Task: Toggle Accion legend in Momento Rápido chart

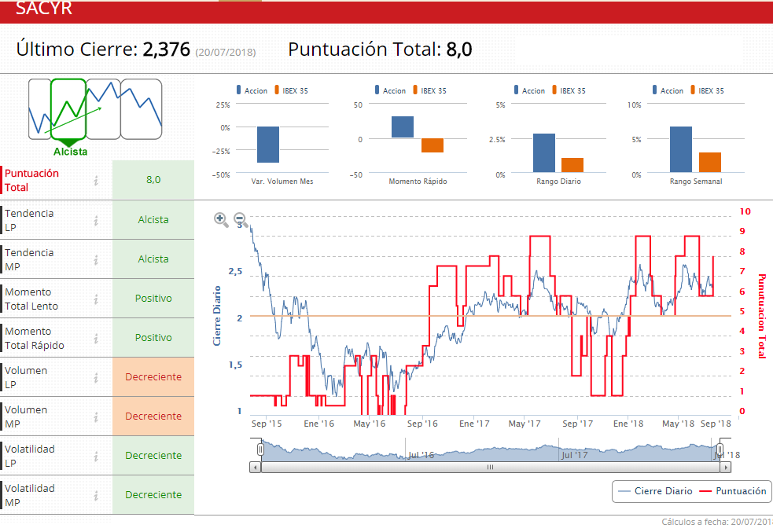Action: tap(391, 90)
